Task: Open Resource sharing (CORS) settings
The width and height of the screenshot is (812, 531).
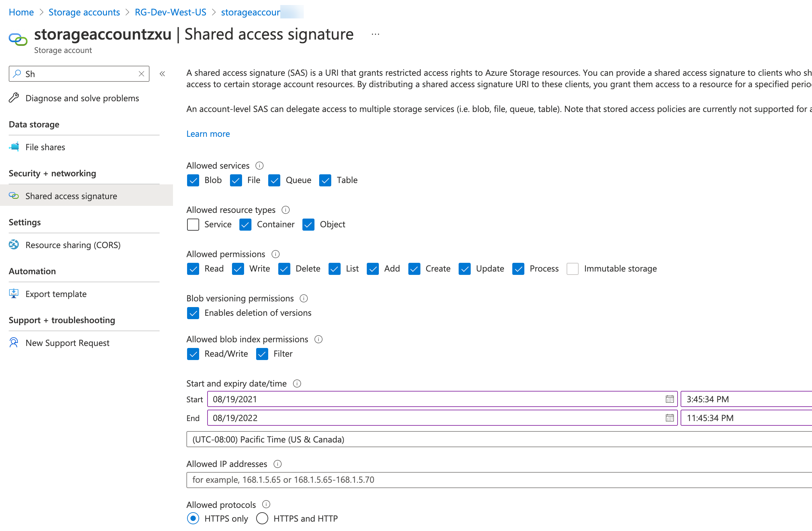Action: tap(73, 245)
